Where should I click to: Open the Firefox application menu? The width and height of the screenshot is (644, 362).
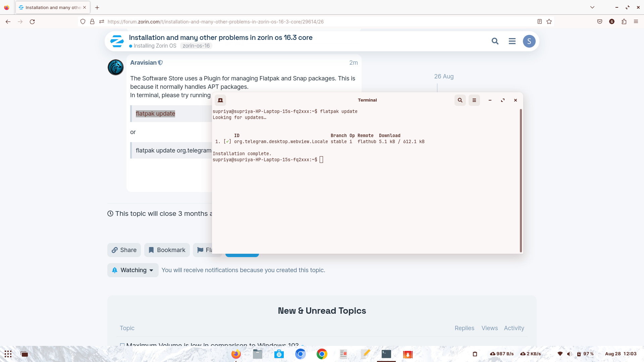coord(636,22)
